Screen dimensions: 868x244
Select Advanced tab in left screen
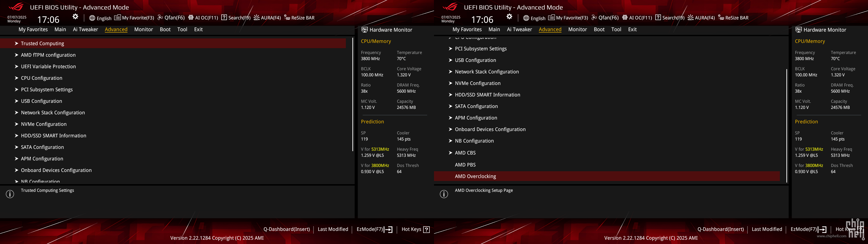[116, 29]
